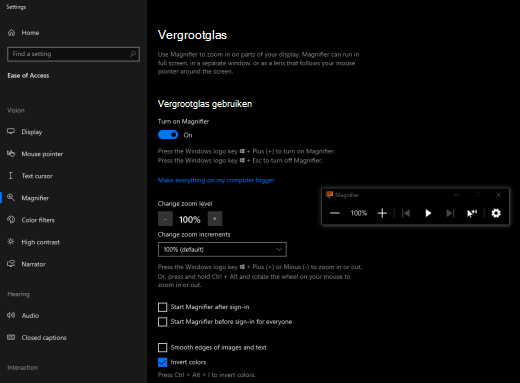Click the search magnifier icon in Find a setting

[133, 54]
